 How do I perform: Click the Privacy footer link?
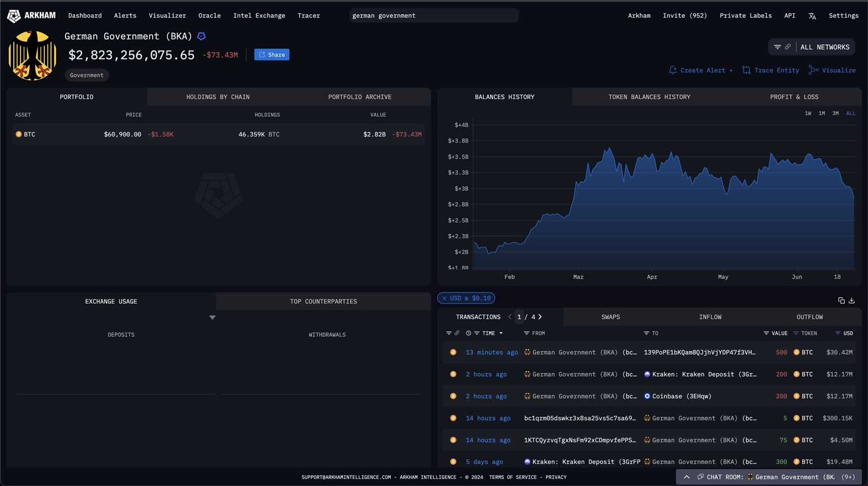click(556, 477)
